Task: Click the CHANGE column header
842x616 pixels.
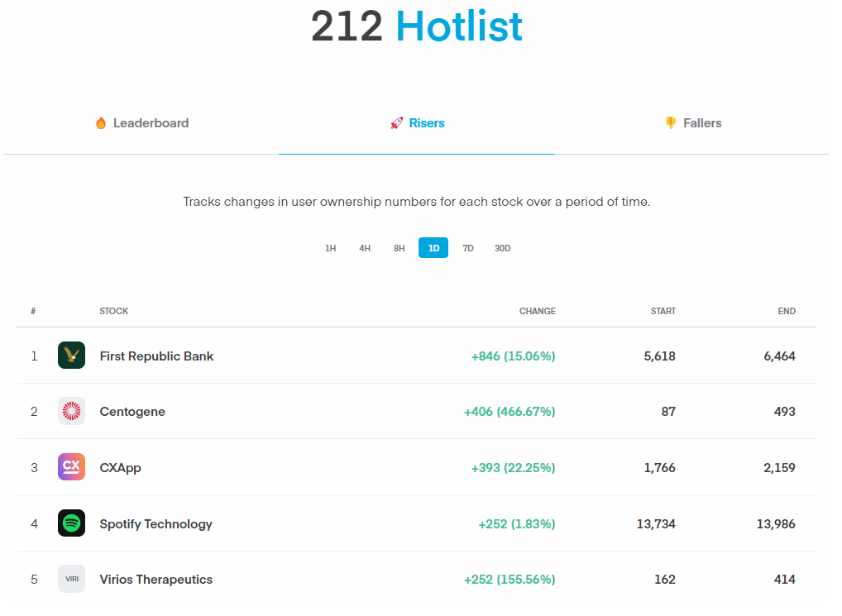Action: (x=537, y=311)
